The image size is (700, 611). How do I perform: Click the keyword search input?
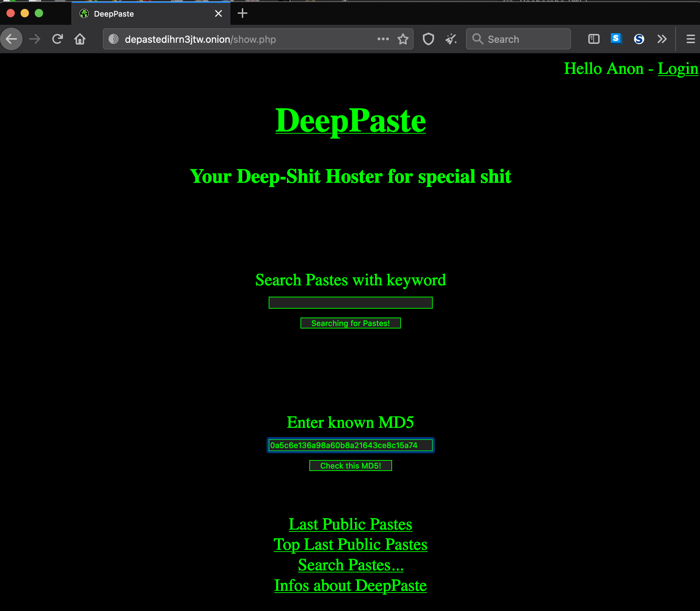(x=351, y=303)
